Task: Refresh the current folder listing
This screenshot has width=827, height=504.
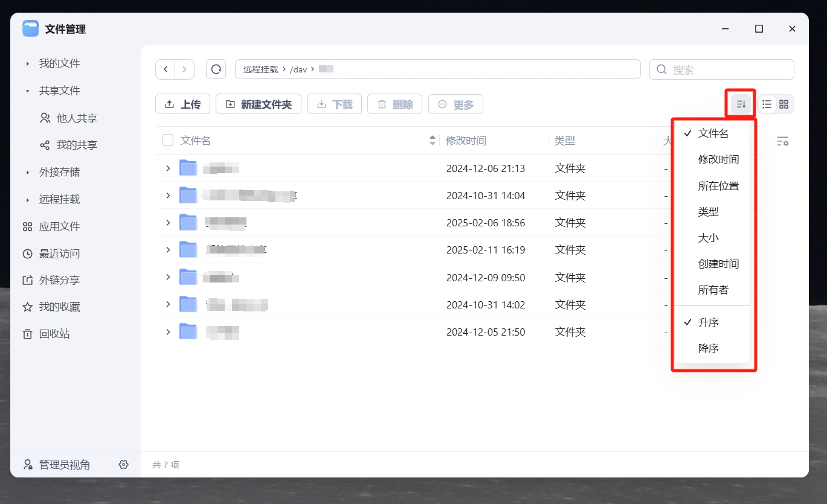Action: (x=216, y=69)
